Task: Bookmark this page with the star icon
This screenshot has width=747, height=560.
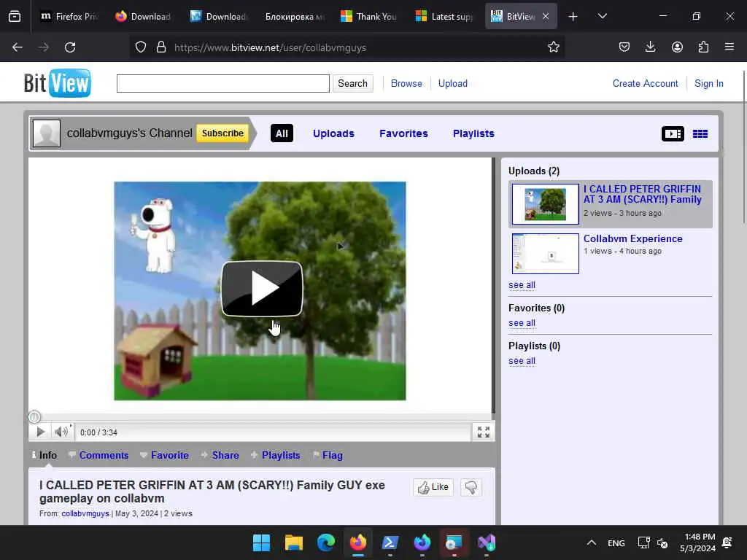Action: 553,47
